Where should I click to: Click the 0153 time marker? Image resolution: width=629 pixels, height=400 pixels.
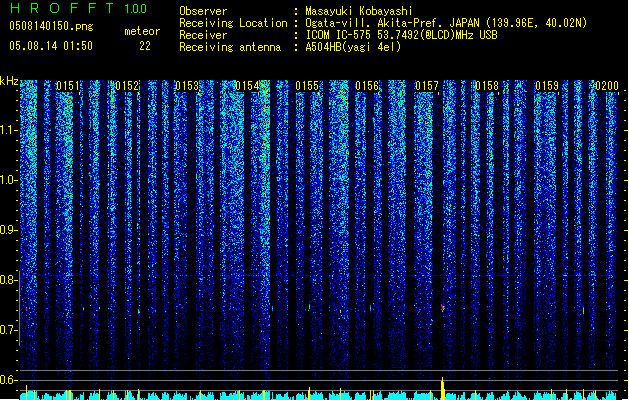187,86
